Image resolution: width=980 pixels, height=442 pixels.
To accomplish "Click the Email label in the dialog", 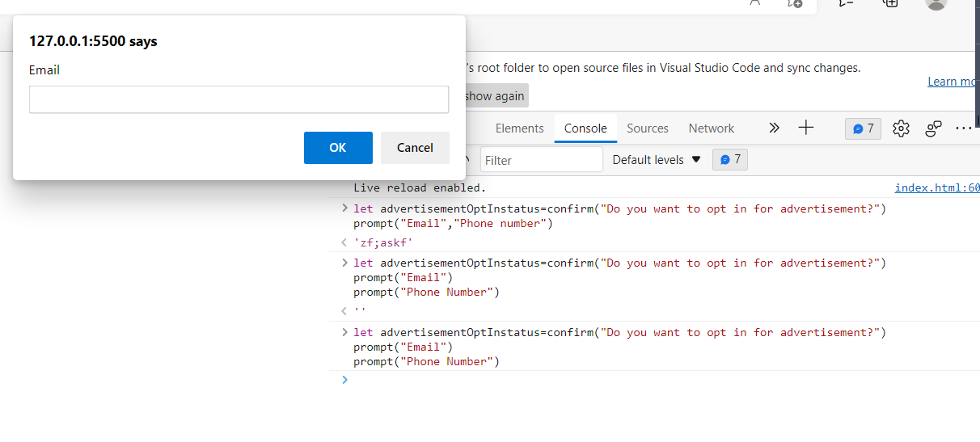I will pos(44,70).
